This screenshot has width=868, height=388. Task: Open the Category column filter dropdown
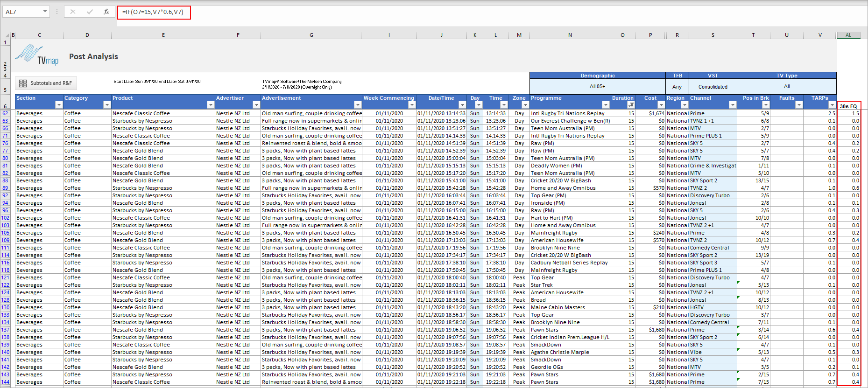(106, 105)
